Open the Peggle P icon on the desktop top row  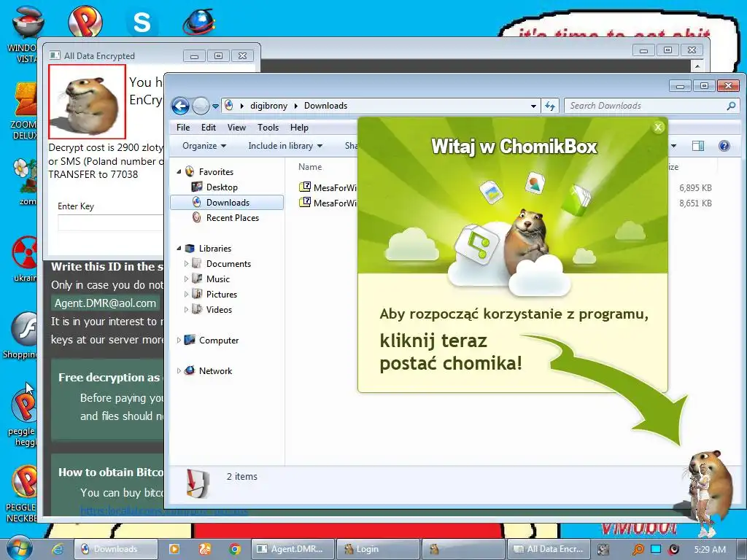click(85, 21)
